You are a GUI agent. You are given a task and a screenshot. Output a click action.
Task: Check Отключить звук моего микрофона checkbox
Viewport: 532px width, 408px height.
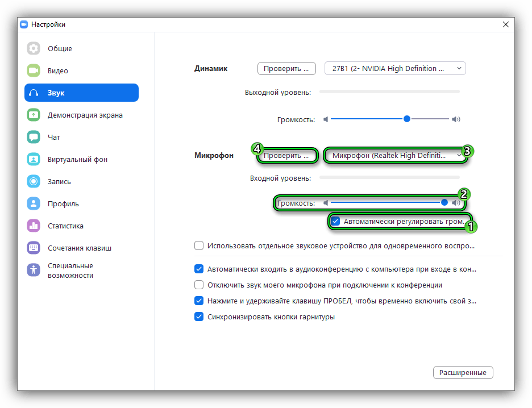[x=199, y=285]
